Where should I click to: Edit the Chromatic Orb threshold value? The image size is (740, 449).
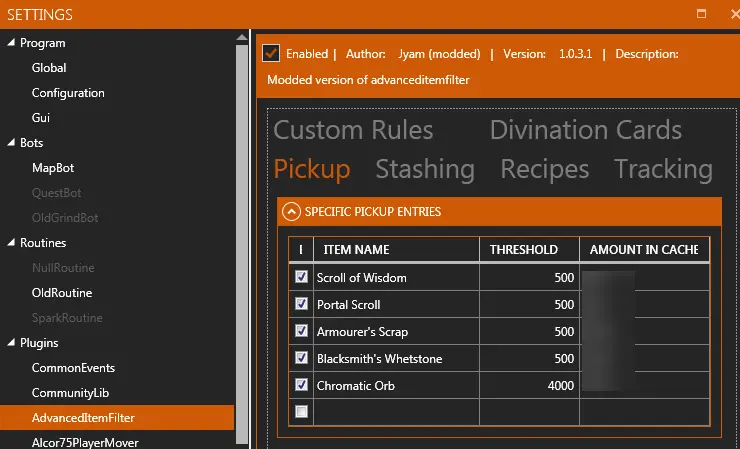[529, 385]
